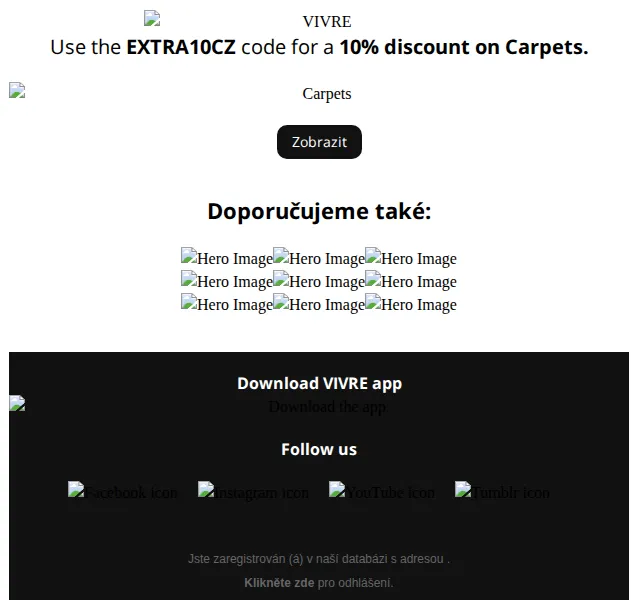Click the Zobrazit button
Viewport: 640px width, 600px height.
pos(319,142)
